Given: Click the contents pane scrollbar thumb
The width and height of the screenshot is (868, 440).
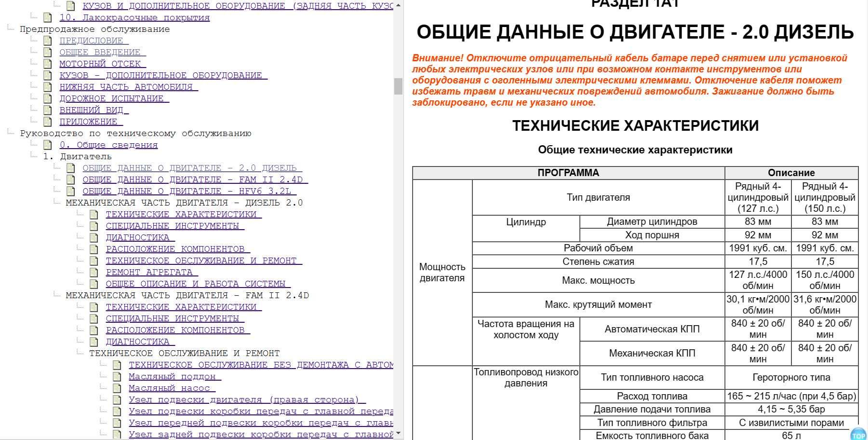Looking at the screenshot, I should [398, 86].
